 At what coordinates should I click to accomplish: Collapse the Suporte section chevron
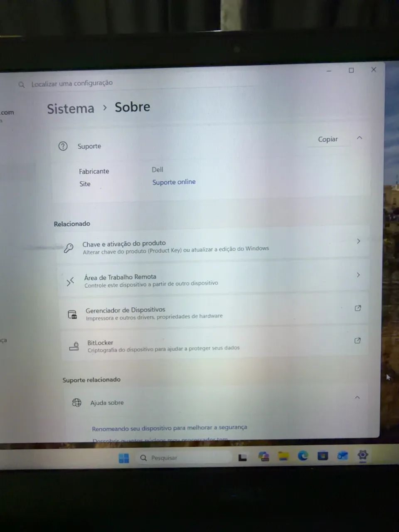click(x=360, y=138)
